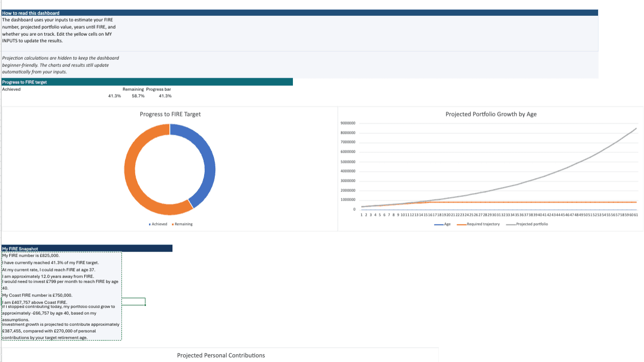Screen dimensions: 644x362
Task: Click the 58.7% remaining value cell
Action: (x=138, y=96)
